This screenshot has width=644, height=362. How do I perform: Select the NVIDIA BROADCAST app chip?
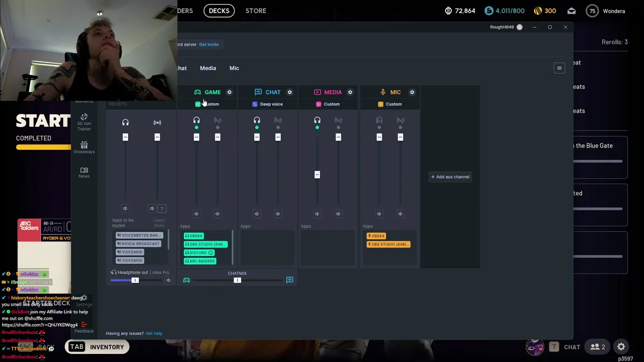pos(138,244)
